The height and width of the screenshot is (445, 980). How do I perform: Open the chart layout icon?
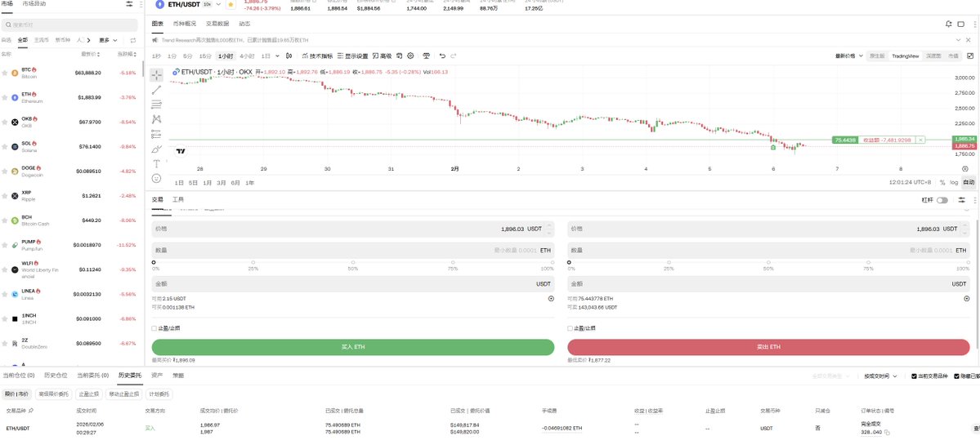click(x=961, y=24)
